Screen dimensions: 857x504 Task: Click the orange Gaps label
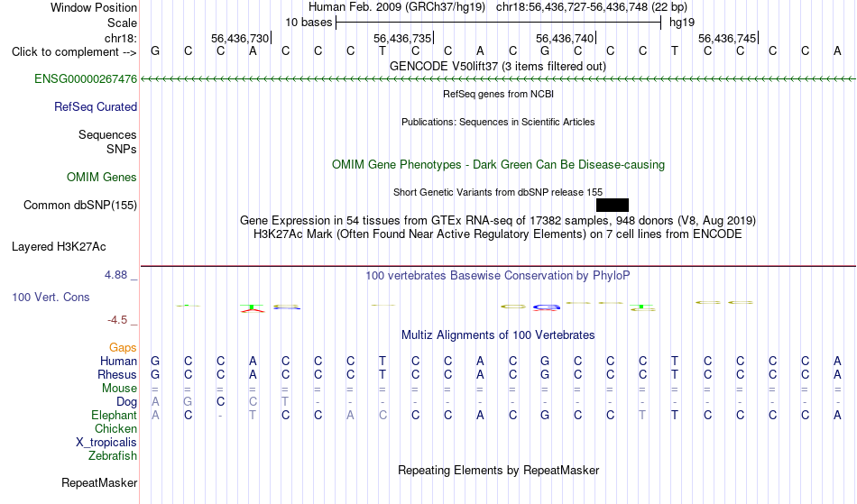[123, 348]
